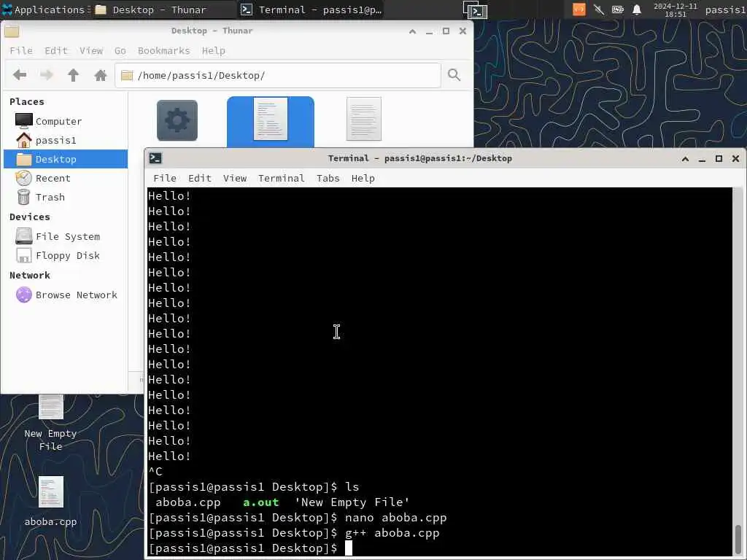Click the terminal window title icon
The height and width of the screenshot is (560, 747).
point(155,158)
